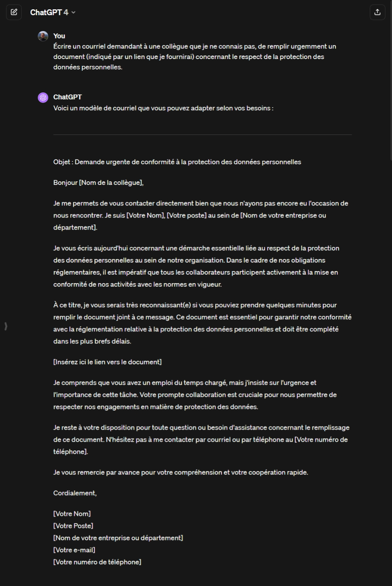
Task: Click the "Objet : Demande urgente" subject line
Action: point(177,162)
